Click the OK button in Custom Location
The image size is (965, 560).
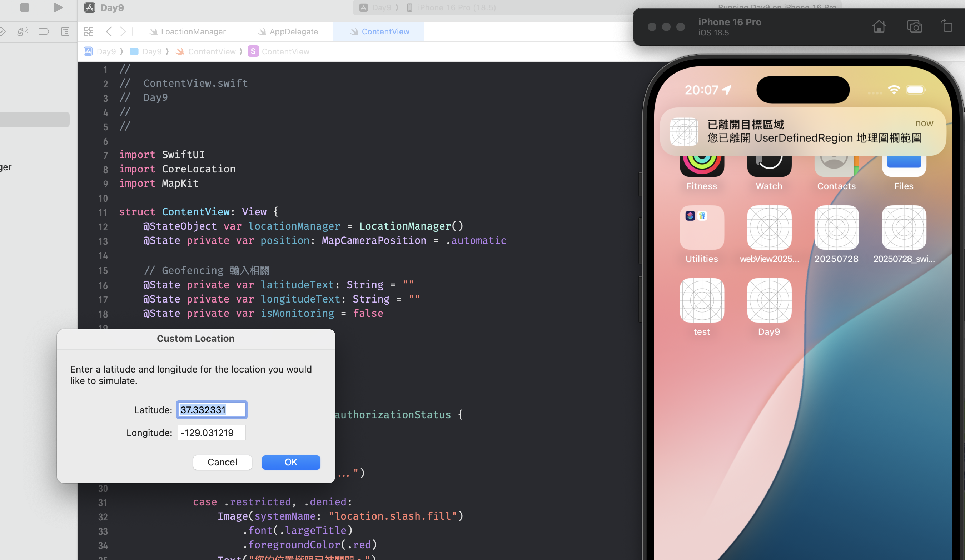(x=291, y=462)
